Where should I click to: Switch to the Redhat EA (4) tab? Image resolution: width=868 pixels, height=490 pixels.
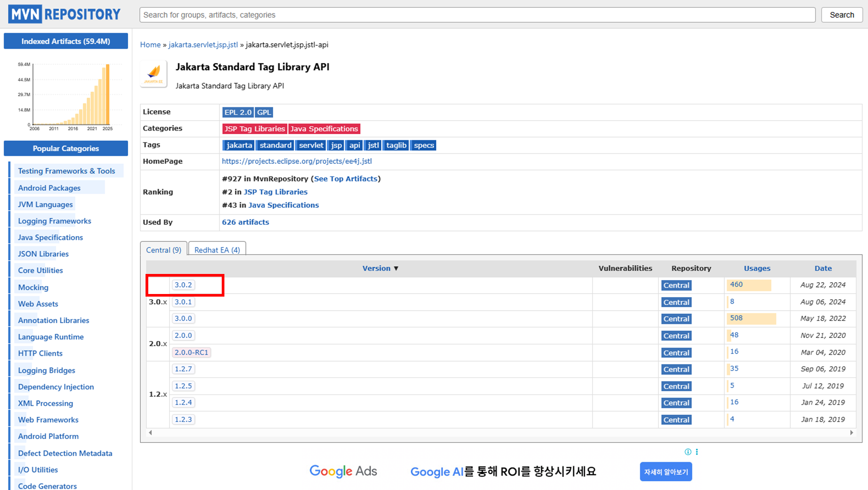point(217,250)
